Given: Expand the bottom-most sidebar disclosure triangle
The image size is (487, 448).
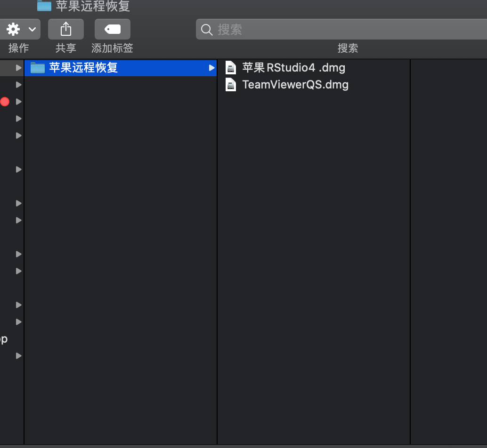Looking at the screenshot, I should point(18,356).
